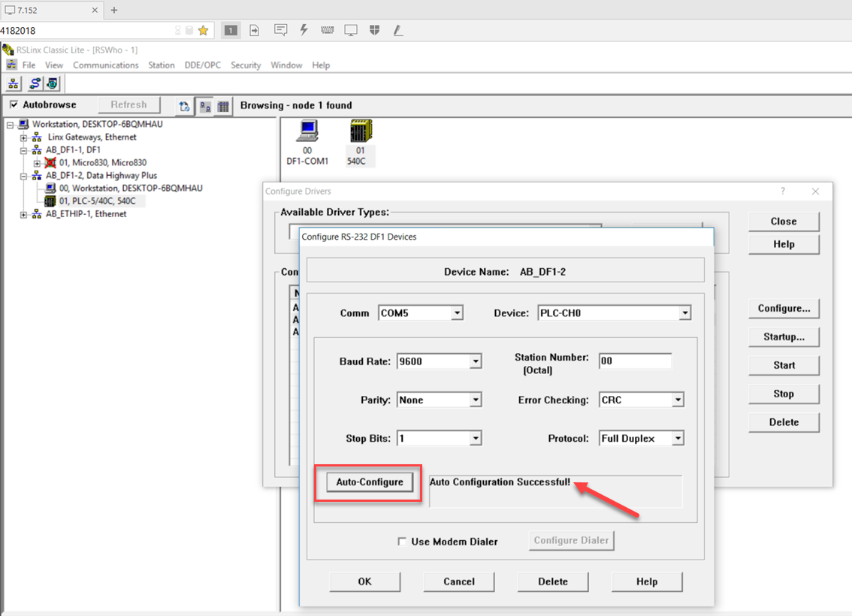Viewport: 852px width, 616px height.
Task: Click the star favorites toggle in address bar
Action: click(x=203, y=30)
